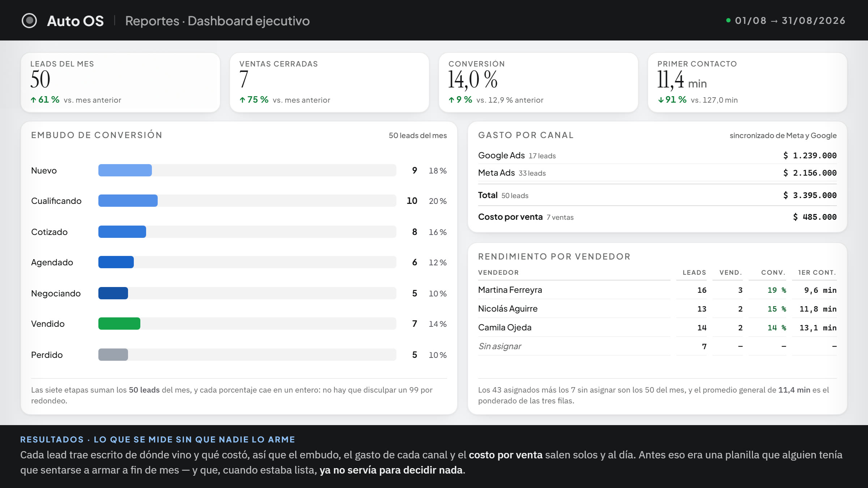Click the 14 % value for Vendido
Screen dimensions: 868x488
[x=438, y=324]
